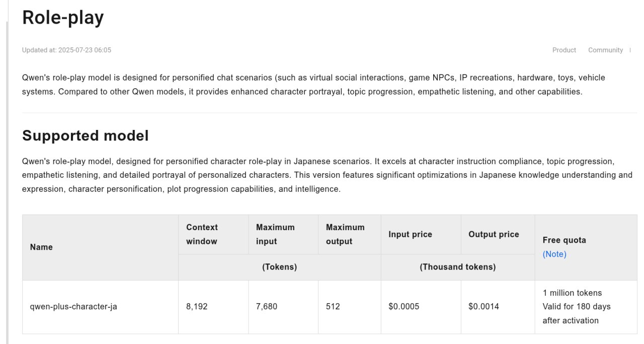Screen dimensions: 644x344
Task: Click the Role-play page title
Action: (x=63, y=18)
